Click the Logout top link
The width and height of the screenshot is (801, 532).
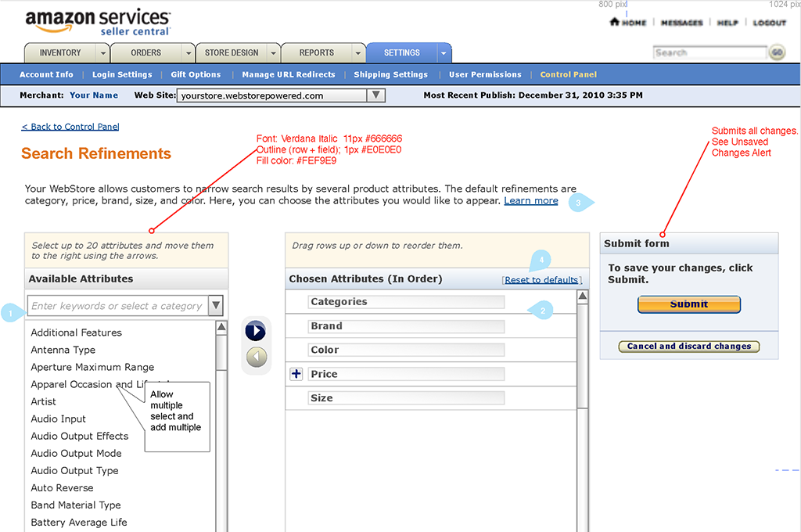[x=770, y=23]
